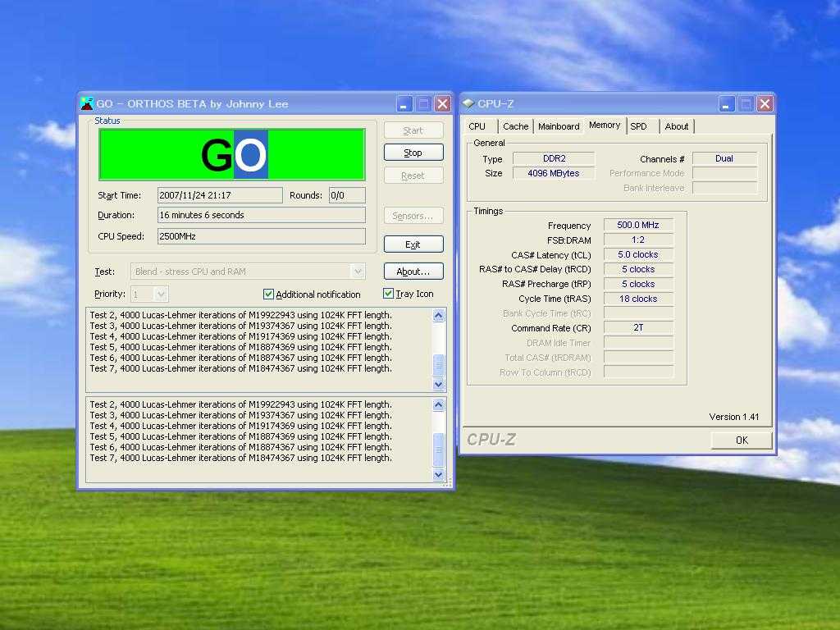Click the CAS# Latency 5.0 clocks value
The width and height of the screenshot is (840, 630).
[x=638, y=254]
